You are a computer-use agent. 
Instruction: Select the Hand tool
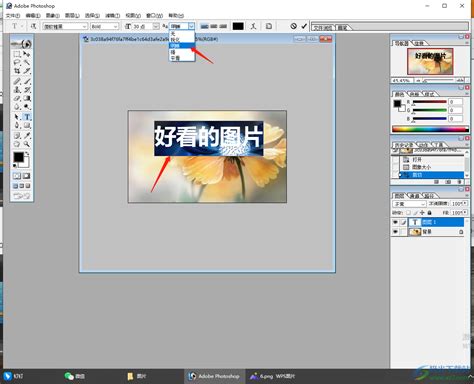tap(17, 144)
